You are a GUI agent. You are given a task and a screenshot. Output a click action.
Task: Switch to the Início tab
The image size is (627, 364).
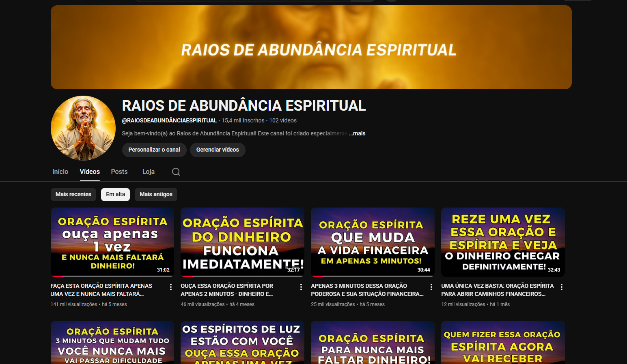[60, 172]
